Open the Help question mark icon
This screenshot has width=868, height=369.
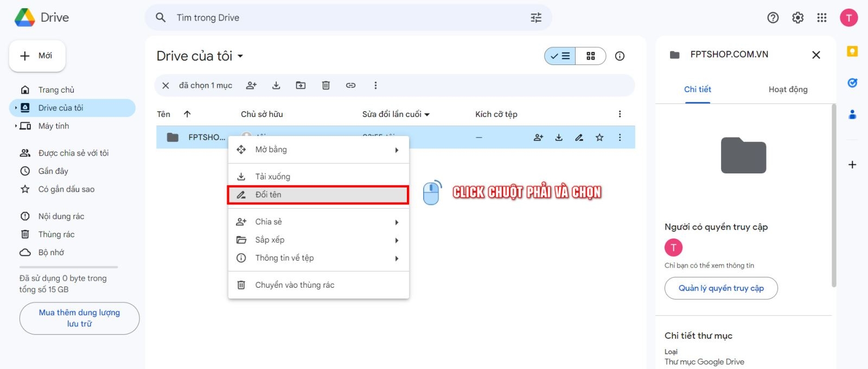coord(773,18)
